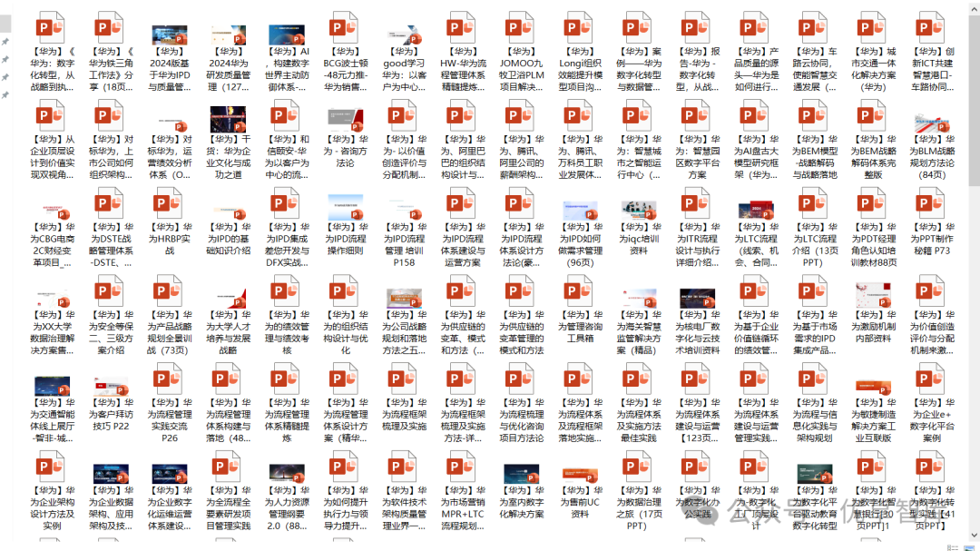Select the 华为企业架构设计方法及实例 file
The height and width of the screenshot is (551, 980).
coord(52,467)
